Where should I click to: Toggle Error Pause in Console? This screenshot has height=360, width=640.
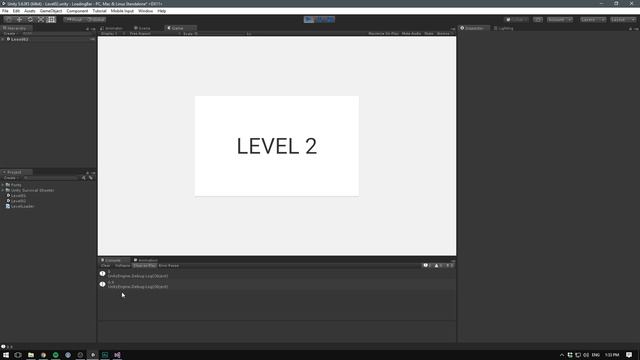coord(169,266)
